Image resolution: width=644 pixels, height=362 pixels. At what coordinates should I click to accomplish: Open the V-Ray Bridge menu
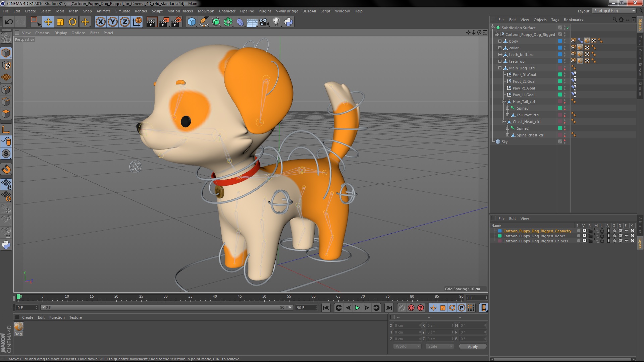(287, 11)
